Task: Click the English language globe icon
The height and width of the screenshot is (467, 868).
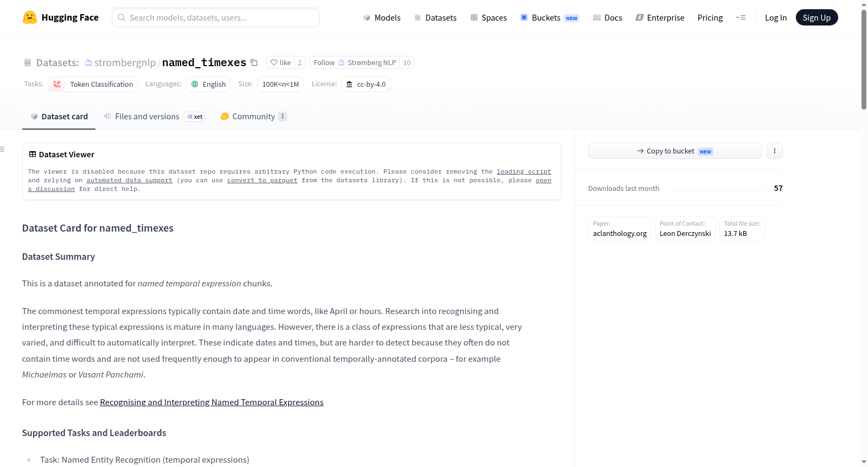Action: click(x=195, y=84)
